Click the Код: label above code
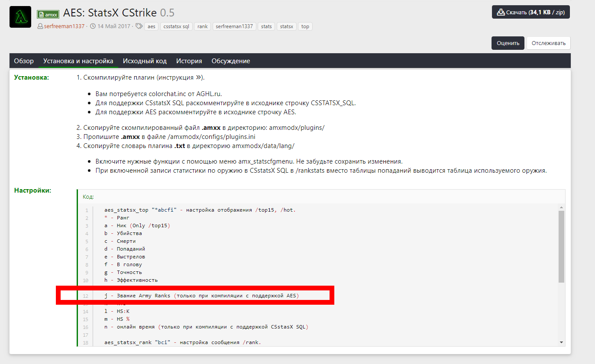The width and height of the screenshot is (595, 364). pyautogui.click(x=88, y=196)
